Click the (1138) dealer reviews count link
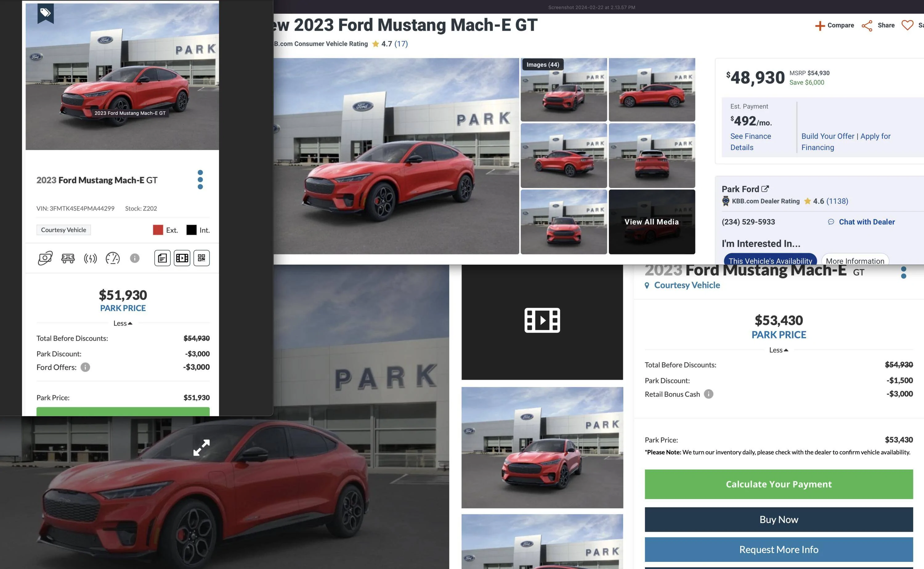 [837, 201]
